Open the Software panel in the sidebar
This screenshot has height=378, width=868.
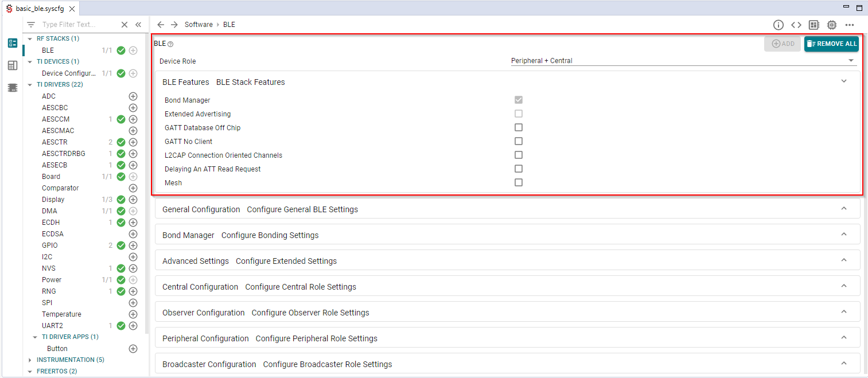[12, 43]
